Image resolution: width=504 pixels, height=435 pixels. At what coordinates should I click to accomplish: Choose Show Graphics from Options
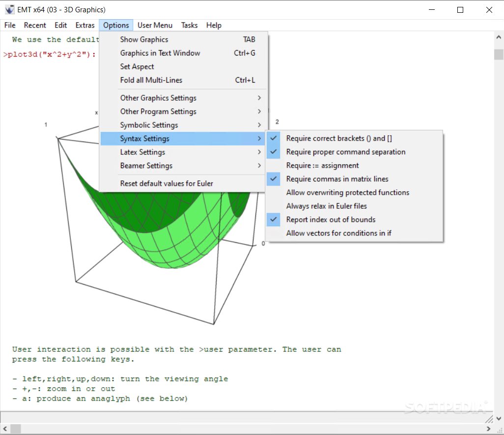184,39
